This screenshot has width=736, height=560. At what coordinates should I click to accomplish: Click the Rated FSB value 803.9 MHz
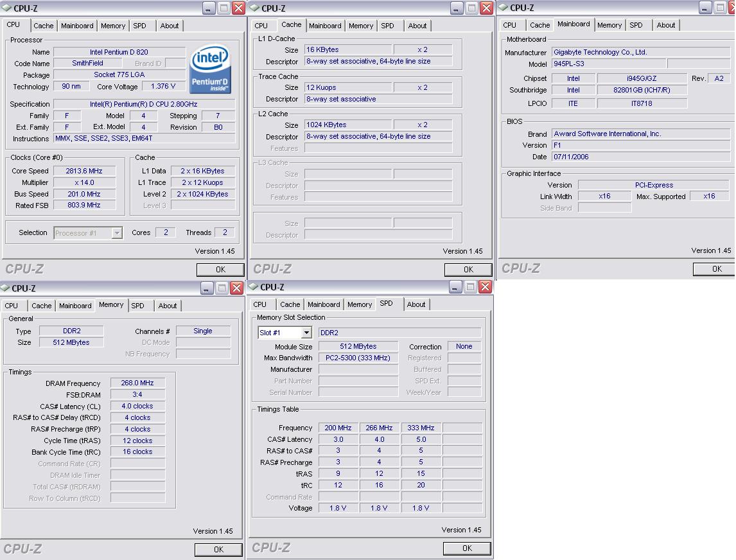tap(84, 205)
